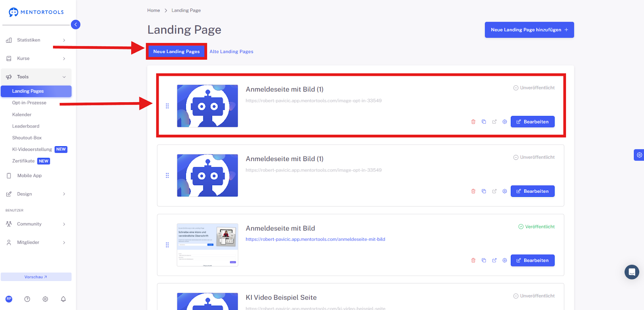Switch to the Alte Landing Pages tab

tap(231, 52)
